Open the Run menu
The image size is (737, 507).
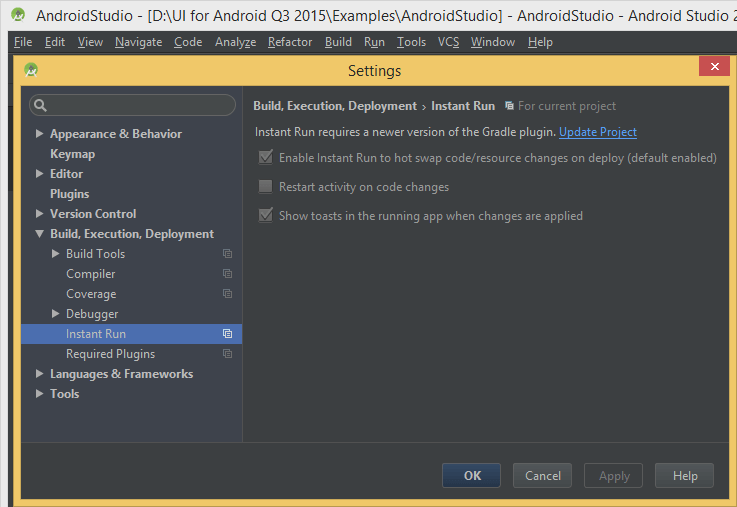(374, 42)
